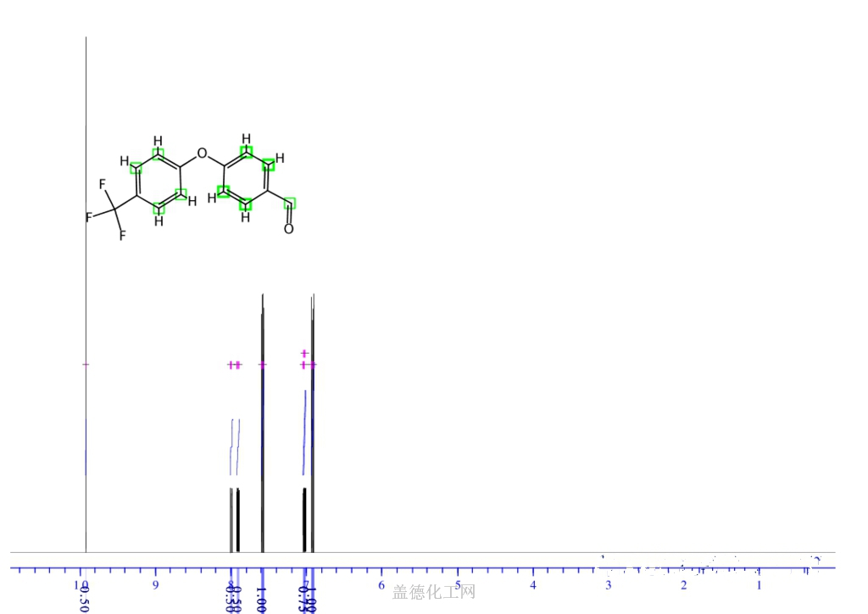Click the ether oxygen atom between the rings

coord(202,153)
